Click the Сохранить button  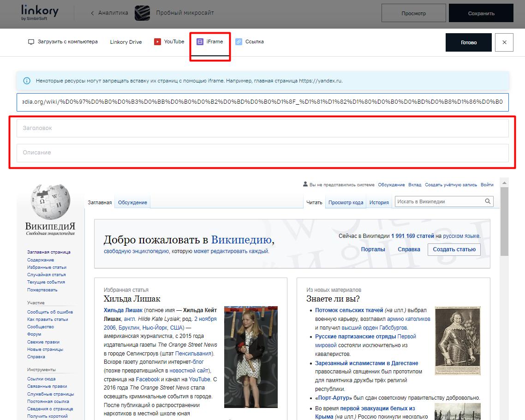(481, 13)
